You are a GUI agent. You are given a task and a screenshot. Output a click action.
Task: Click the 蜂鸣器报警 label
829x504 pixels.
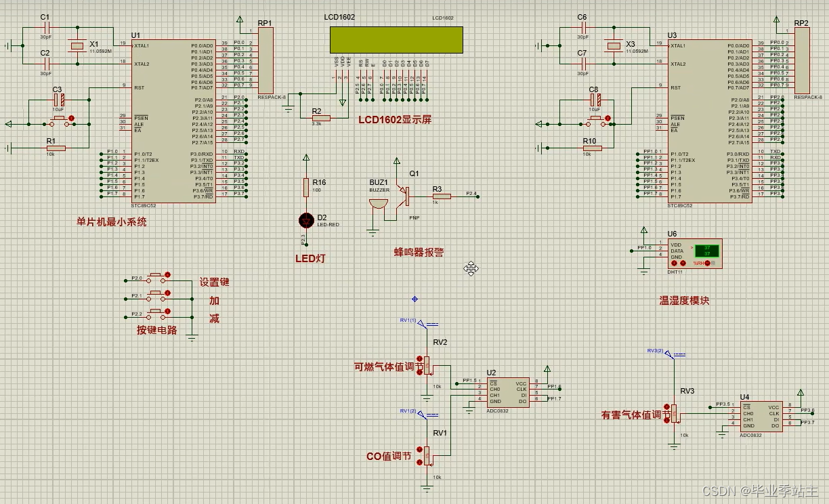[x=419, y=252]
